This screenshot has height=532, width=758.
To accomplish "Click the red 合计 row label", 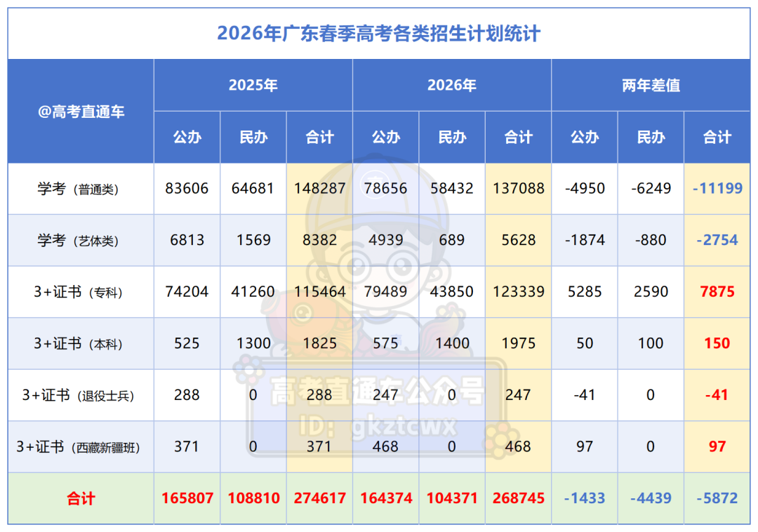I will pyautogui.click(x=81, y=498).
